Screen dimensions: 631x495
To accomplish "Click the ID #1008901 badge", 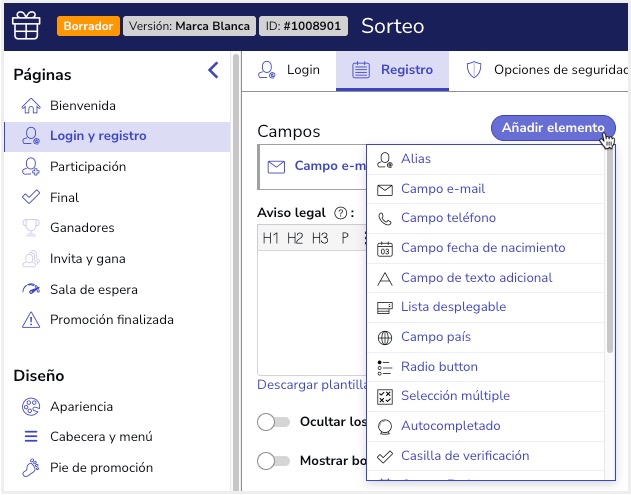I will click(303, 26).
